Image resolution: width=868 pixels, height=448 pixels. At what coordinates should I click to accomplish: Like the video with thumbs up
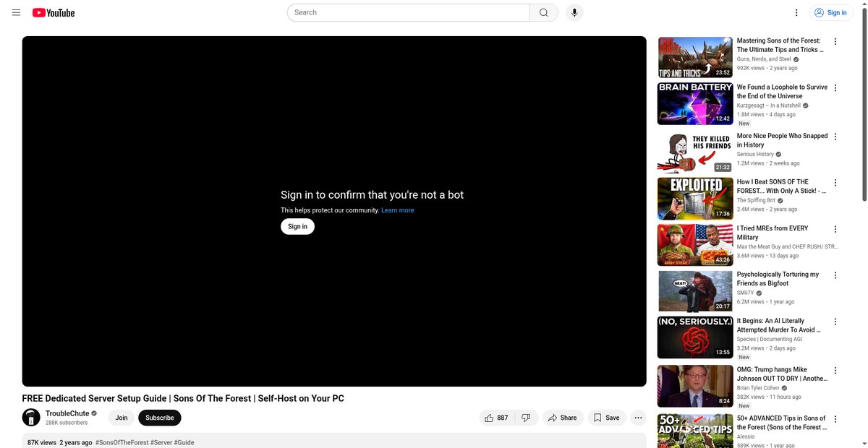click(496, 418)
